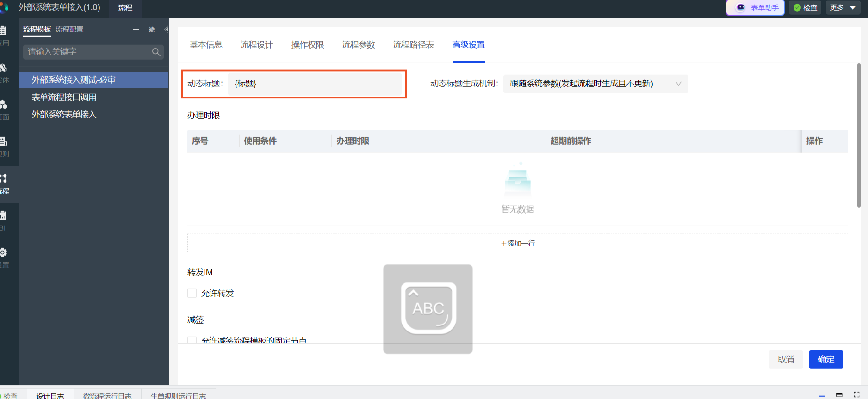The height and width of the screenshot is (399, 868).
Task: Switch to the 流程配置 tab
Action: tap(69, 30)
